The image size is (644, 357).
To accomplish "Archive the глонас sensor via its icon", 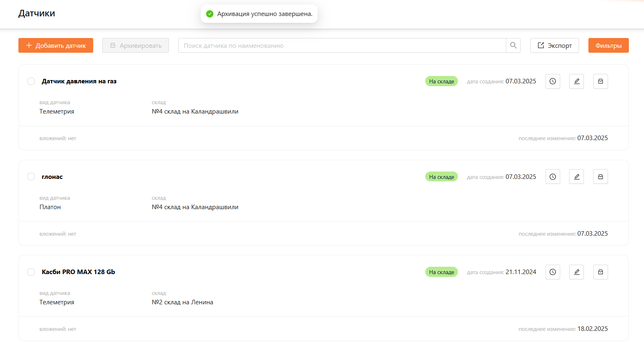I will [x=600, y=177].
